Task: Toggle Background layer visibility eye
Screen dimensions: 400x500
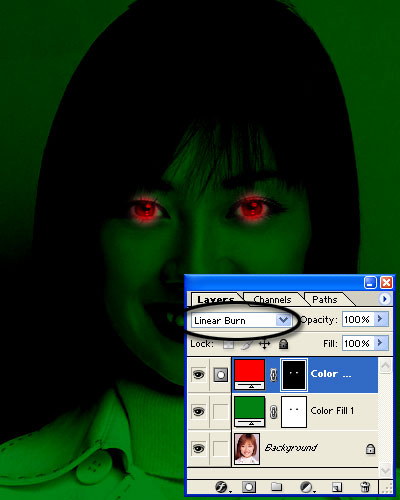Action: click(x=198, y=449)
